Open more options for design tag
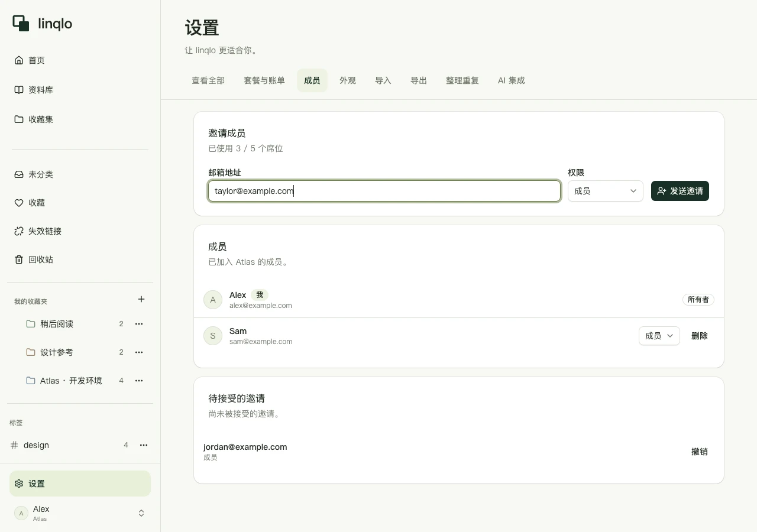This screenshot has height=532, width=757. coord(144,445)
